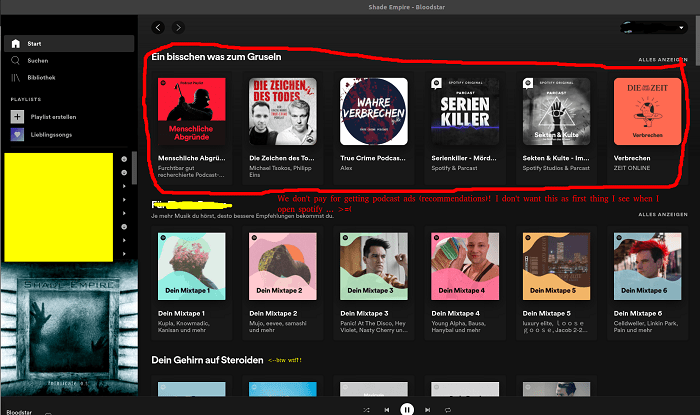Click the plus icon for Playlist erstellen
This screenshot has width=700, height=415.
click(17, 117)
